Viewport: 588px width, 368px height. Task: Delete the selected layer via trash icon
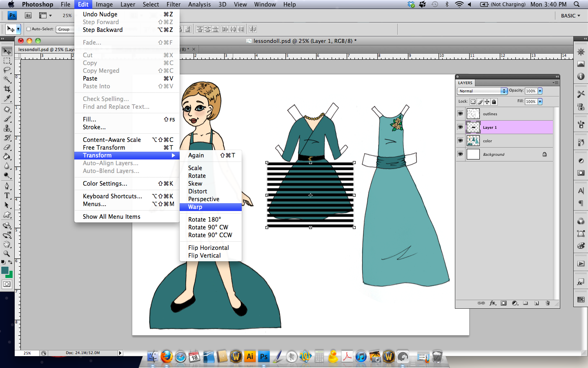(548, 303)
